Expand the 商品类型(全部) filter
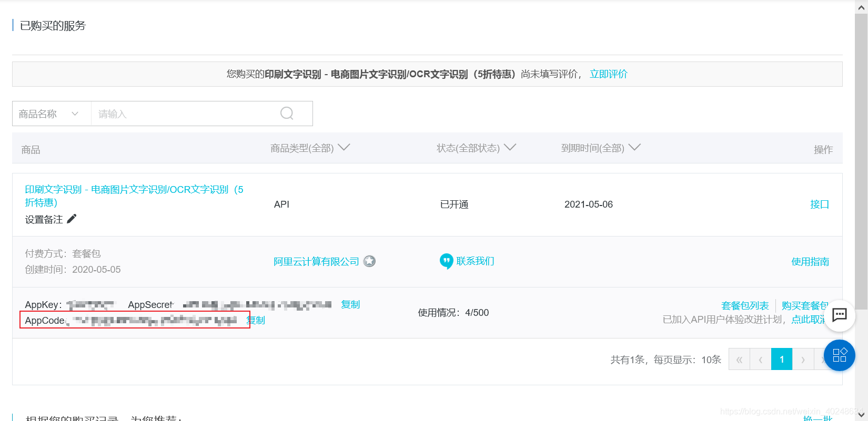Viewport: 868px width, 421px height. pos(310,148)
